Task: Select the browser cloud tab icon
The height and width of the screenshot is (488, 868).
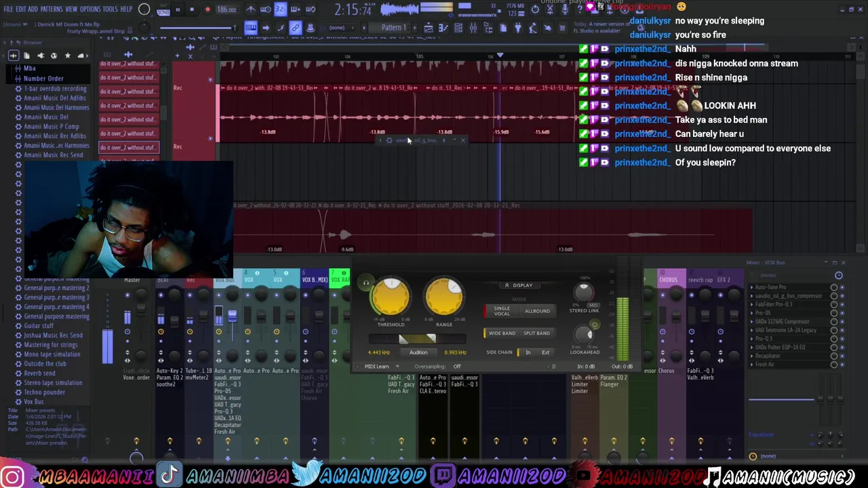Action: point(81,56)
